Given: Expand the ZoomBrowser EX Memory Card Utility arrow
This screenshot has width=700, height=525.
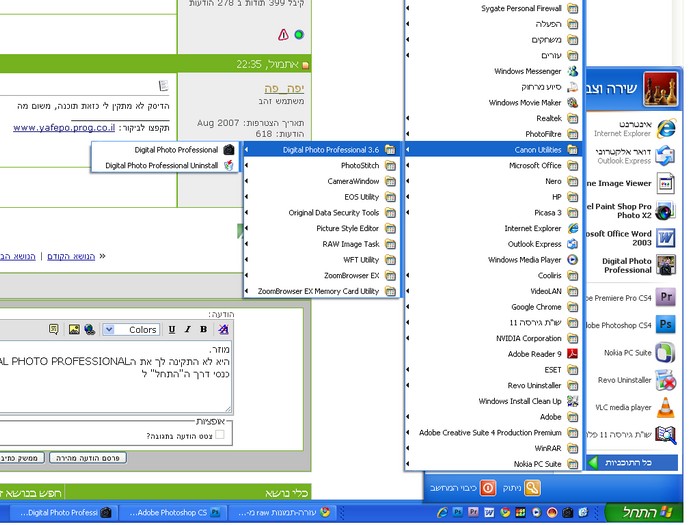Looking at the screenshot, I should point(247,291).
